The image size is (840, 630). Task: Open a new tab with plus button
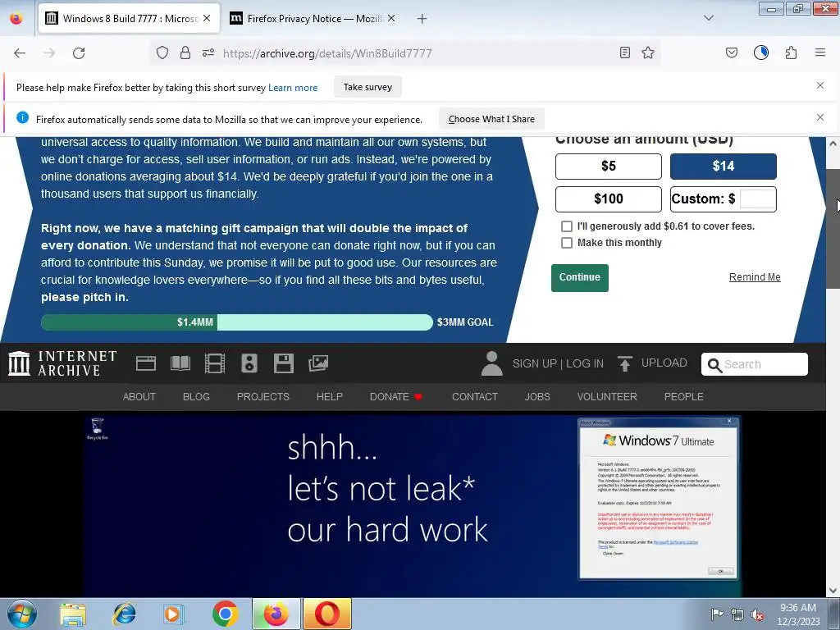(x=422, y=19)
